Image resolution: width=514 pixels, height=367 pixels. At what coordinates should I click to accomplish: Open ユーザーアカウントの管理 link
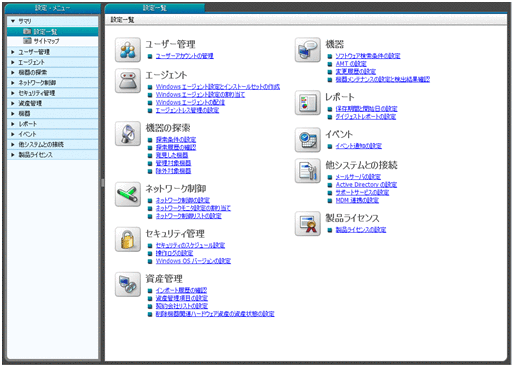coord(185,56)
